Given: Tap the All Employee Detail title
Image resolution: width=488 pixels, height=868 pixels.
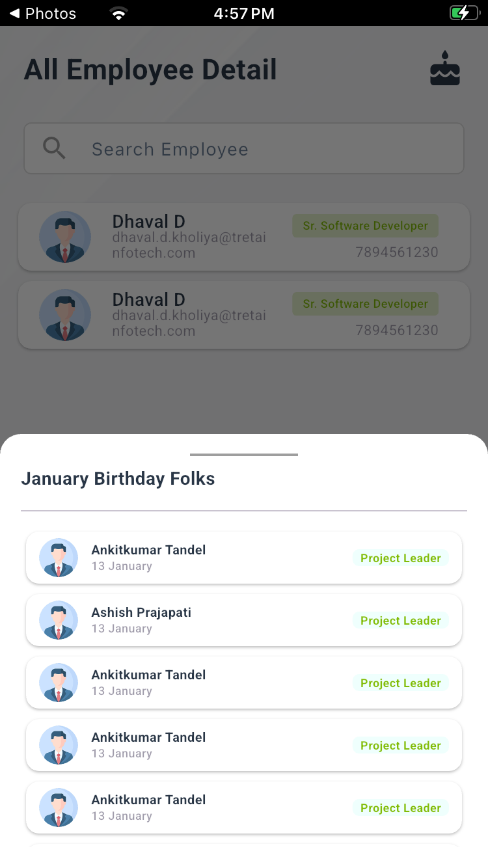Looking at the screenshot, I should click(150, 70).
